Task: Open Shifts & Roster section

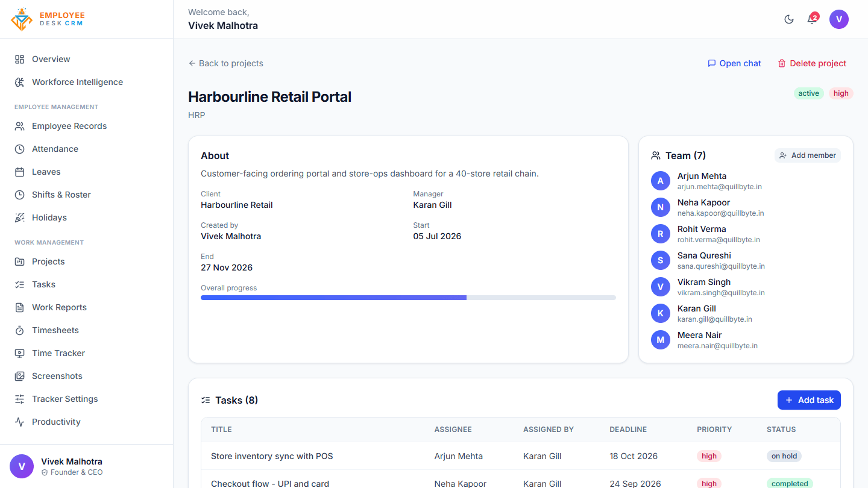Action: (87, 195)
